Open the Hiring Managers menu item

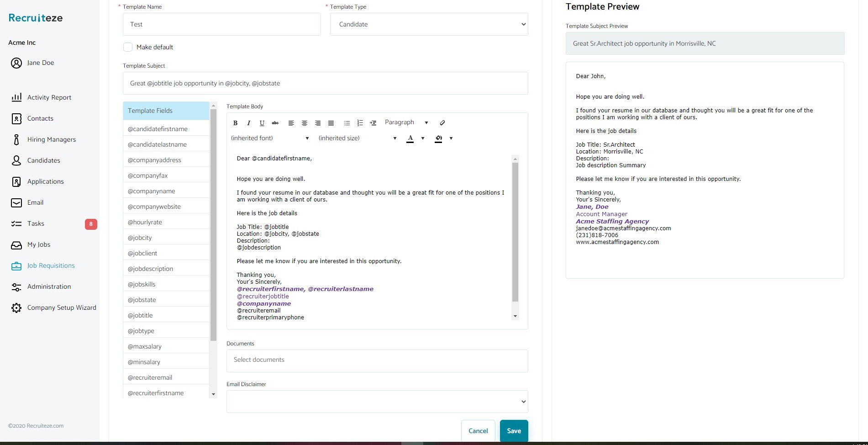(x=52, y=139)
